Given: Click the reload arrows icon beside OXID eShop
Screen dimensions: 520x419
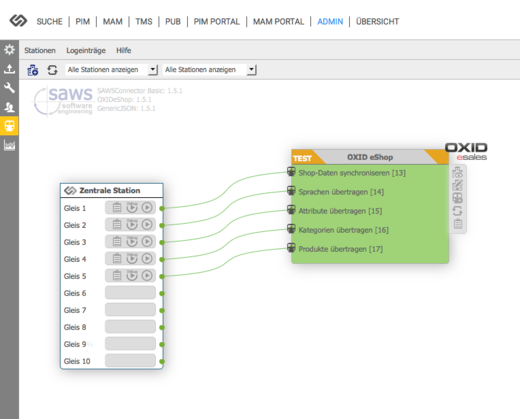Looking at the screenshot, I should (458, 211).
